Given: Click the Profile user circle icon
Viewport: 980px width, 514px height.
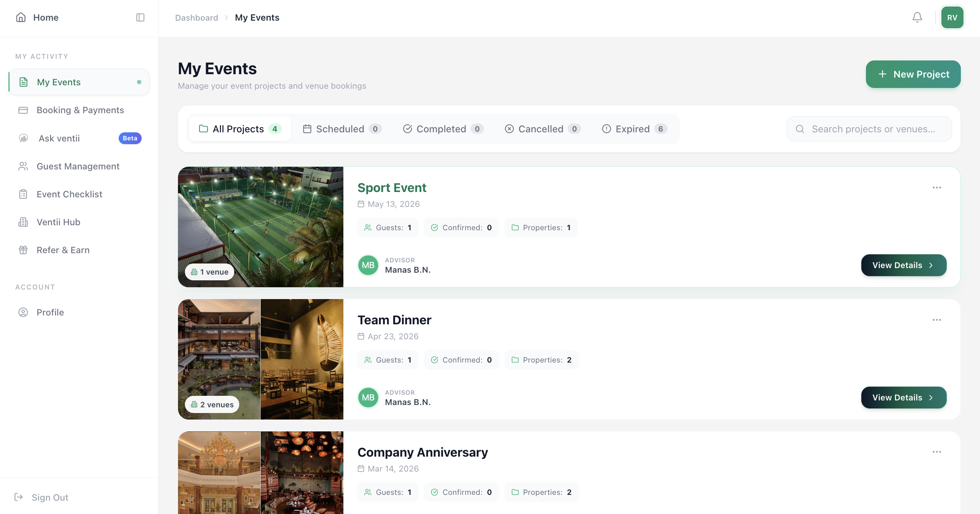Looking at the screenshot, I should coord(23,312).
